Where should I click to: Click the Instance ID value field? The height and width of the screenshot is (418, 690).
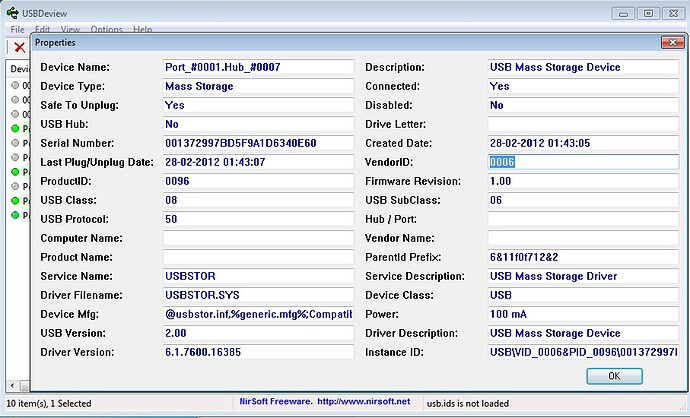[583, 352]
